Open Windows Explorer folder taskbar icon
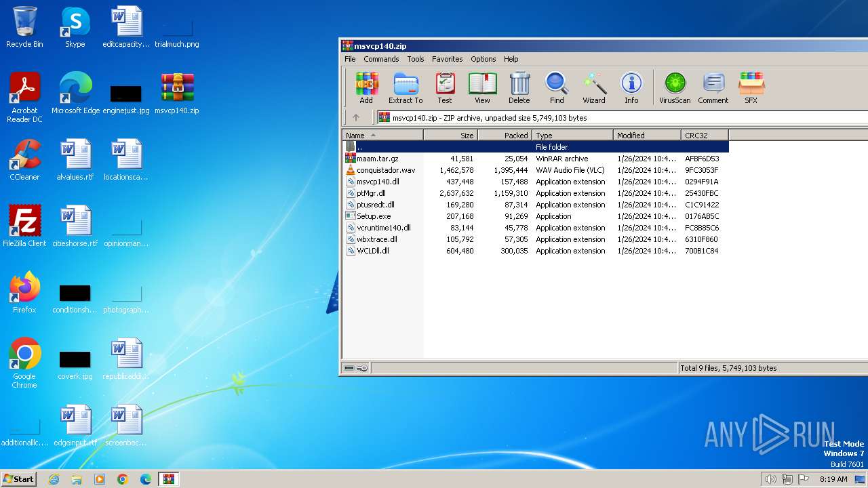Image resolution: width=868 pixels, height=488 pixels. [77, 479]
